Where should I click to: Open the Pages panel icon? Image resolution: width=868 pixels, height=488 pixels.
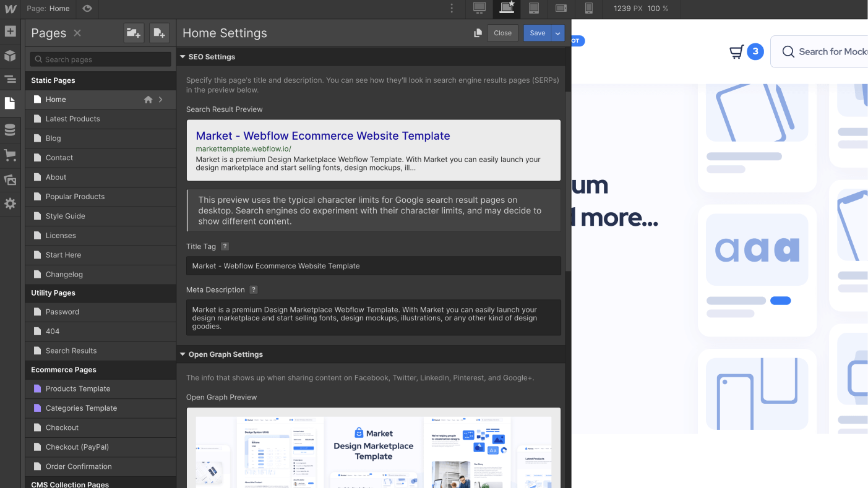[10, 103]
